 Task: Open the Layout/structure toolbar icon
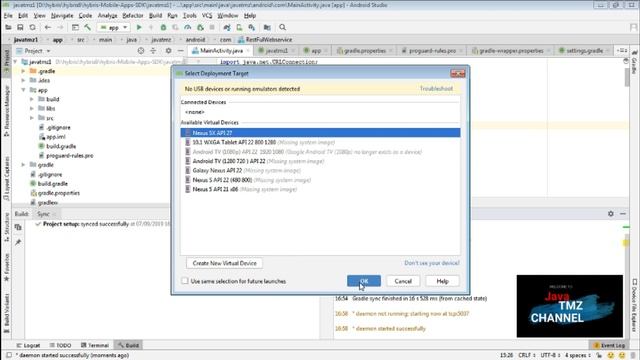tap(75, 27)
